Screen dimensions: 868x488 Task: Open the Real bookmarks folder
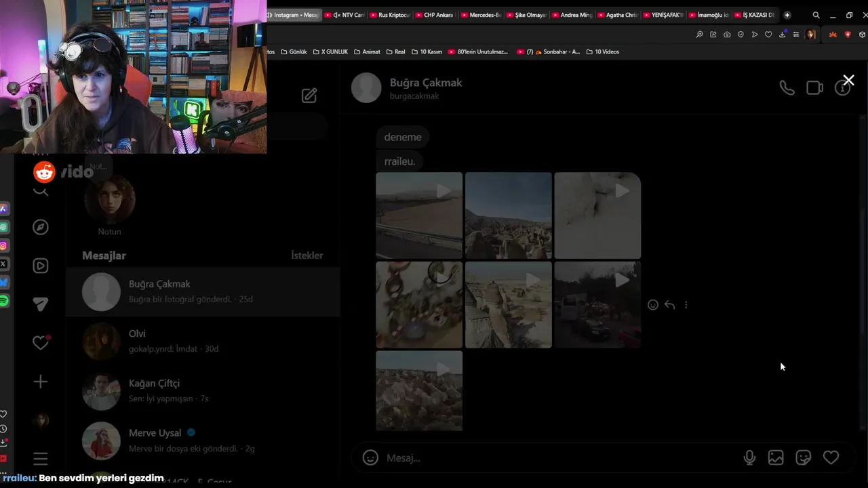pos(395,52)
